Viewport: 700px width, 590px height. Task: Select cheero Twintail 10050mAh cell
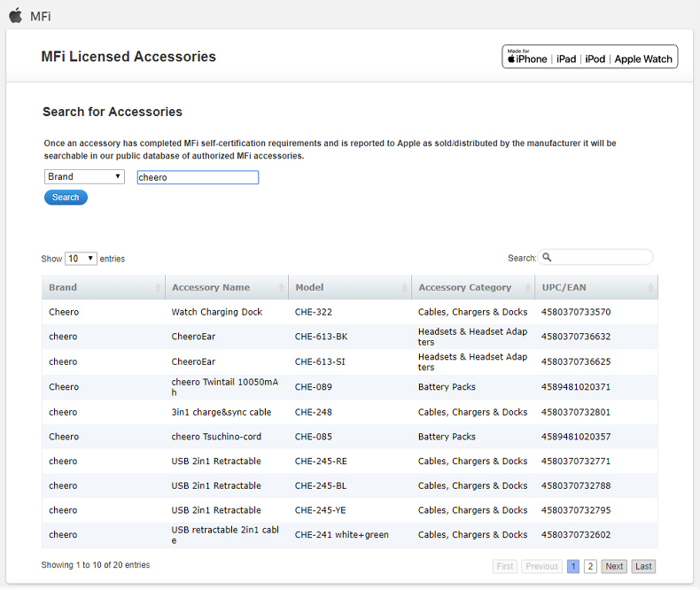tap(225, 387)
